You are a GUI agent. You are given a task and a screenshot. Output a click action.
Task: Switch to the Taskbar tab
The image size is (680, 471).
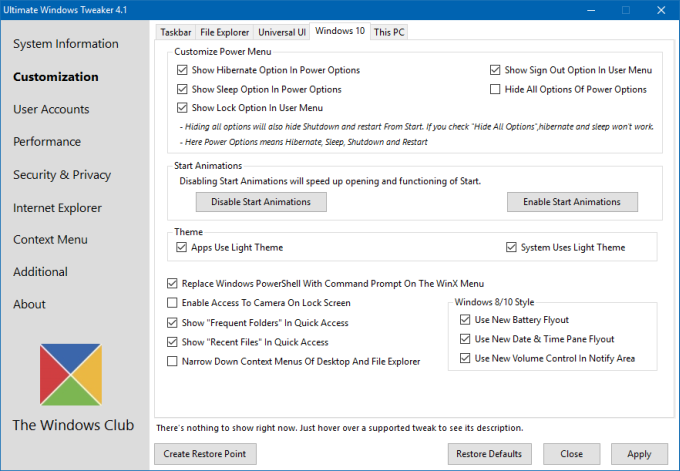click(176, 32)
